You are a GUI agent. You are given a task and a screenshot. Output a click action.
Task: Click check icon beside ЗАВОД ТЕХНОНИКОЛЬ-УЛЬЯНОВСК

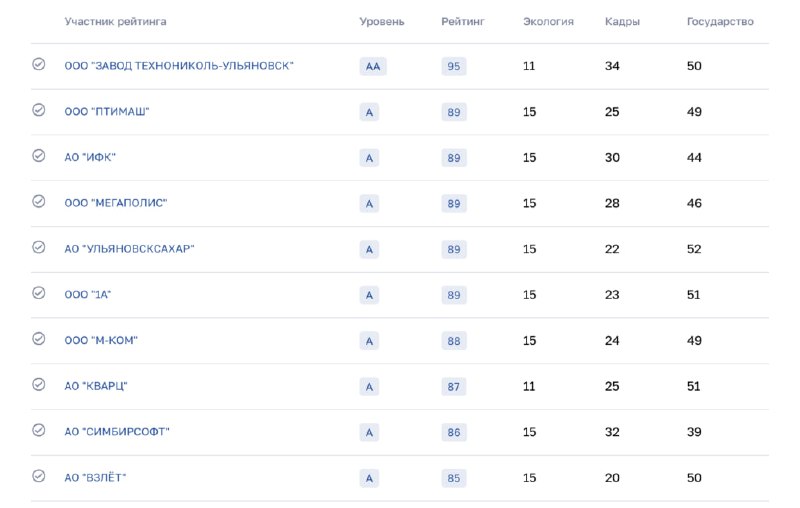pos(39,64)
